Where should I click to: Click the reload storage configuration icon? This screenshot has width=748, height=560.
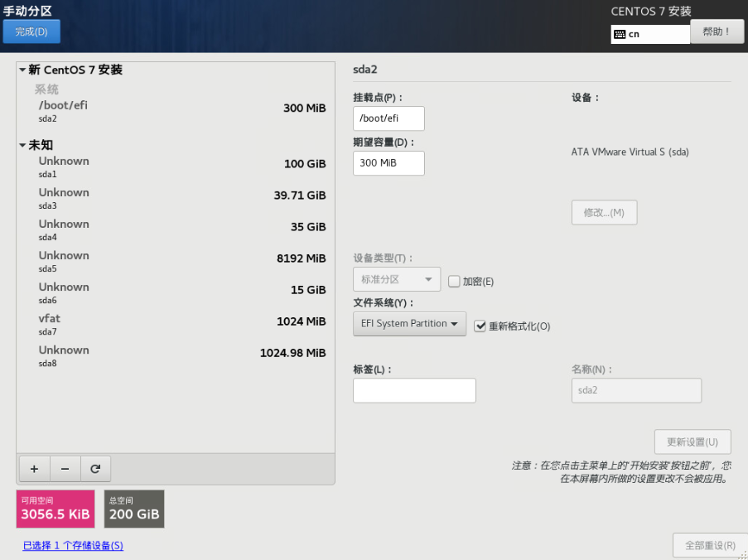(x=95, y=469)
